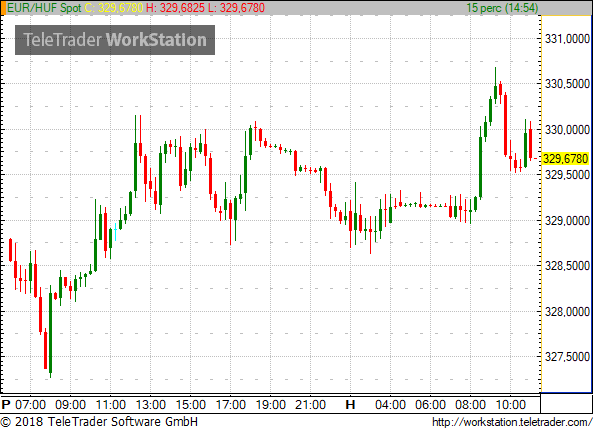Click the orange marker beside the EUR/HUF title
This screenshot has width=593, height=431.
pos(3,8)
